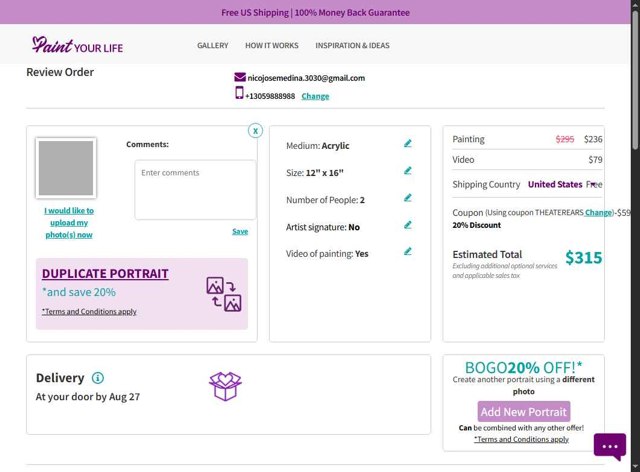This screenshot has height=472, width=640.
Task: Click the gray photo placeholder thumbnail
Action: click(x=66, y=168)
